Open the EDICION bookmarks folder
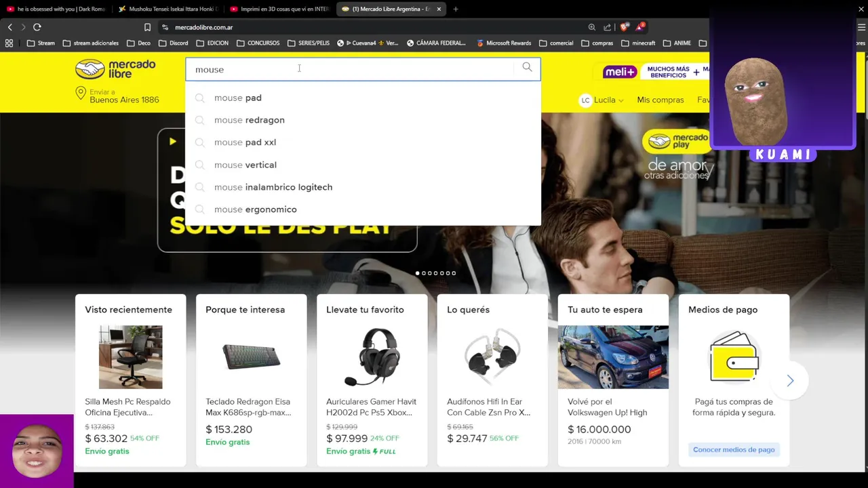The image size is (868, 488). point(212,43)
